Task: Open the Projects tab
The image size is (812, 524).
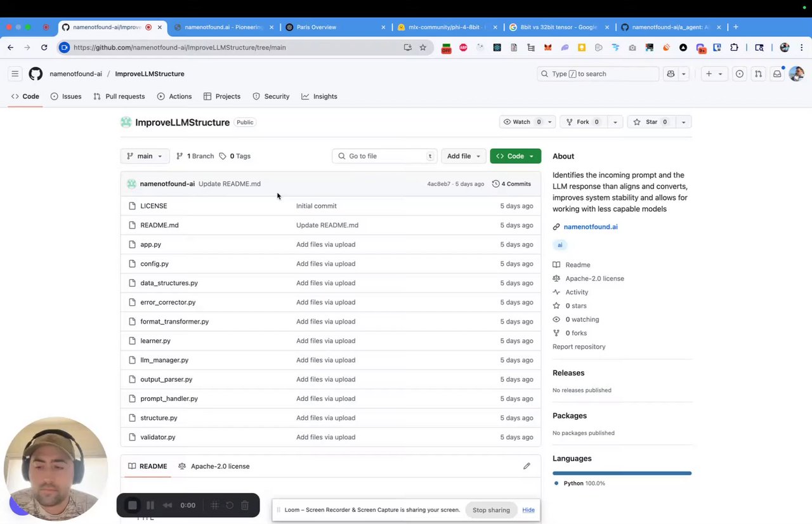Action: (222, 96)
